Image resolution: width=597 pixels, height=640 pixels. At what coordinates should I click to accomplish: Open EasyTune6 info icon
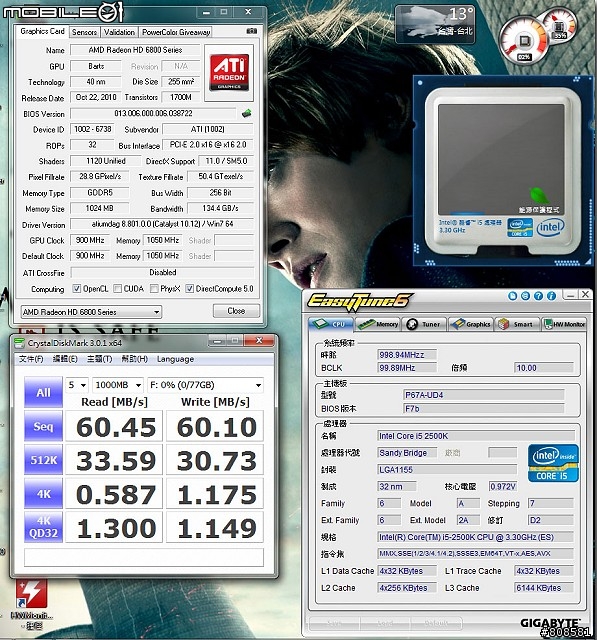(551, 296)
